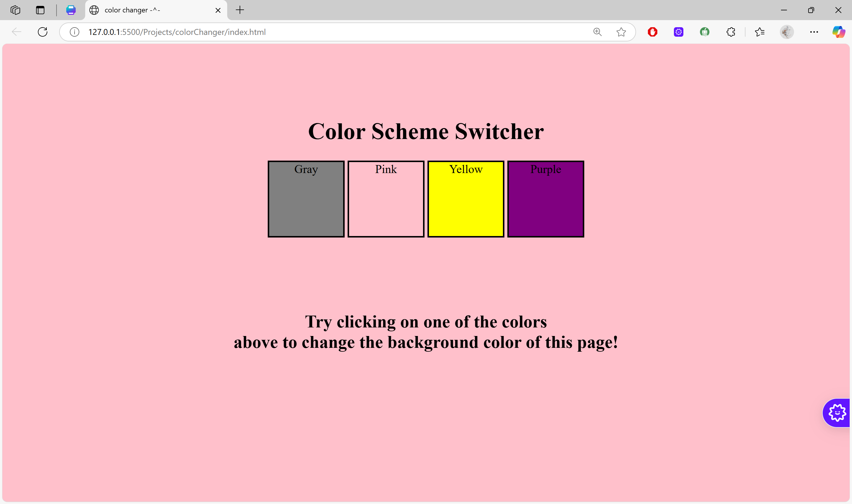The width and height of the screenshot is (852, 504).
Task: Toggle vertical tabs panel icon
Action: pyautogui.click(x=40, y=10)
